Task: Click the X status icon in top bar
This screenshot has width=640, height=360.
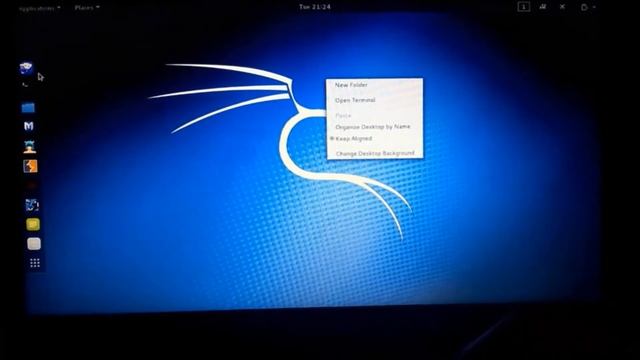Action: (562, 7)
